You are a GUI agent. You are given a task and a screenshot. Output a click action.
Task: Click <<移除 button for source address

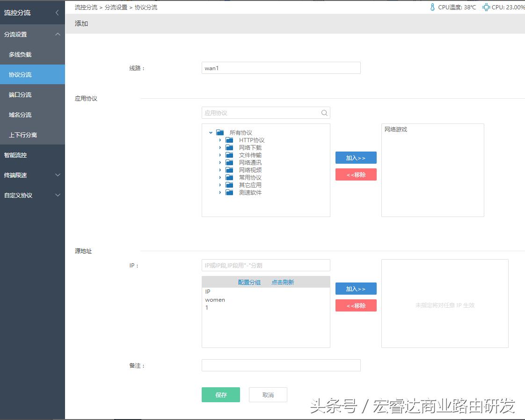coord(356,305)
